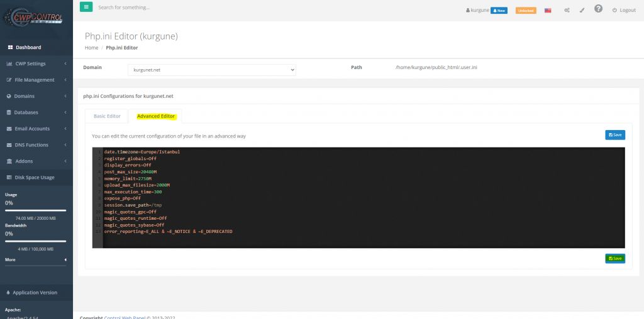Click the DNS Functions envelope icon

click(9, 145)
